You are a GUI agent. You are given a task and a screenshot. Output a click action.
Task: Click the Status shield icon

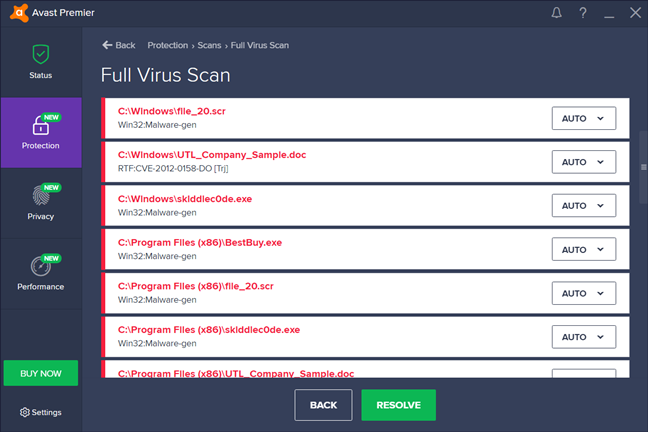40,54
